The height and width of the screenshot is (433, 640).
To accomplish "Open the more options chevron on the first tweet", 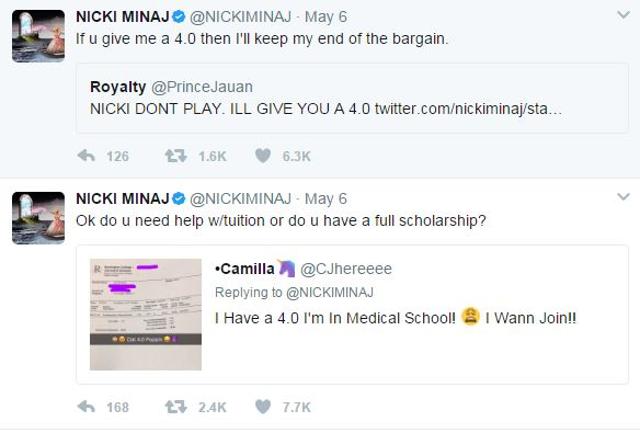I will 623,16.
